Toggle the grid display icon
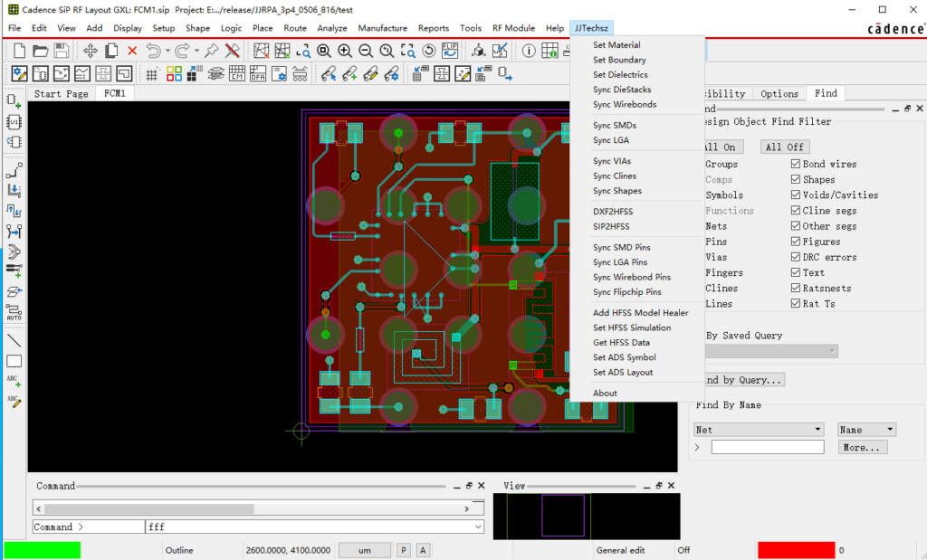 [x=152, y=74]
